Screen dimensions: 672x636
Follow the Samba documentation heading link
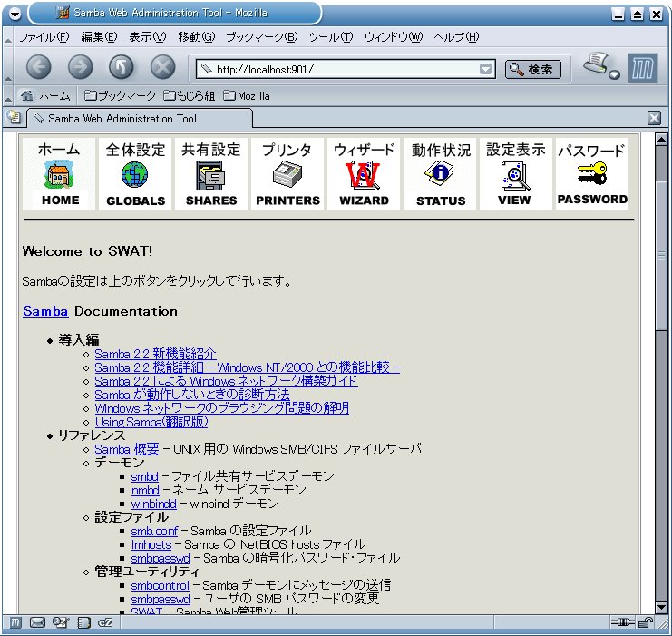pyautogui.click(x=45, y=311)
